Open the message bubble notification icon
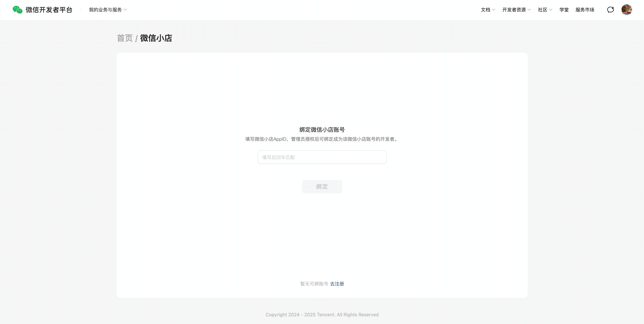Image resolution: width=644 pixels, height=324 pixels. tap(610, 10)
